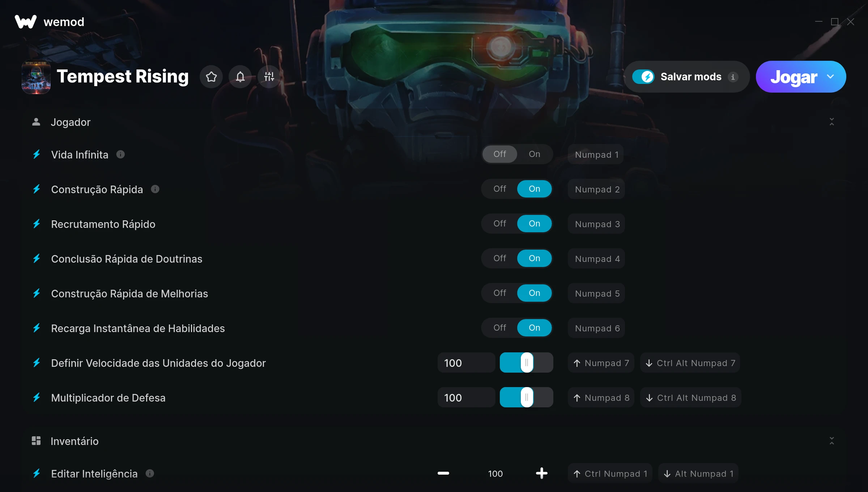This screenshot has width=868, height=492.
Task: Switch Construção Rápida to Off
Action: pyautogui.click(x=500, y=189)
